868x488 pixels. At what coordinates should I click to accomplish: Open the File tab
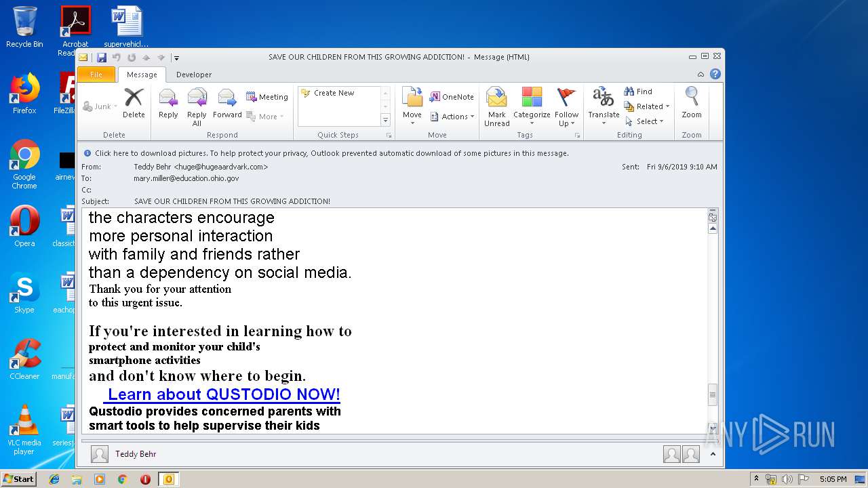pos(96,75)
